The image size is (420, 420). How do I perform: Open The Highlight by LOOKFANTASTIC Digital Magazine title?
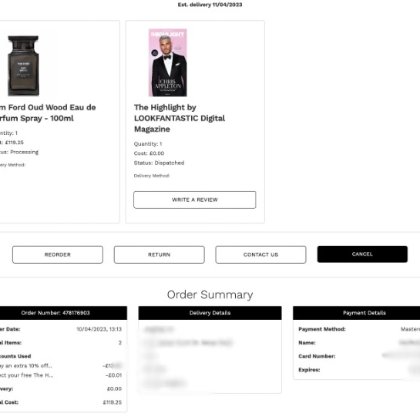point(179,118)
